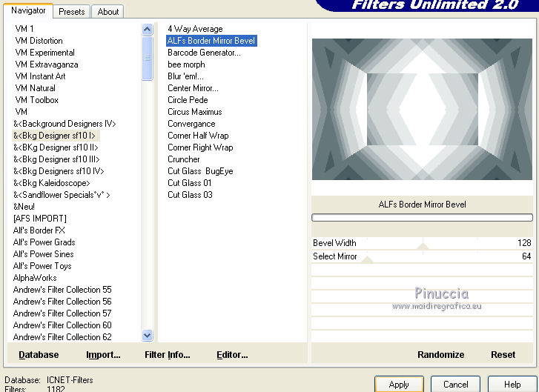Viewport: 539px width, 392px height.
Task: Select the VM Extravaganza category
Action: (47, 64)
